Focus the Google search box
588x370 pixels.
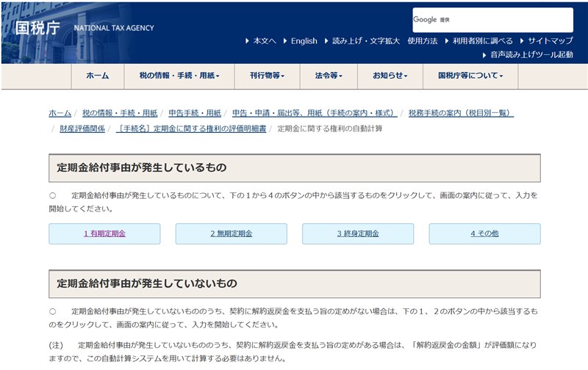coord(492,20)
